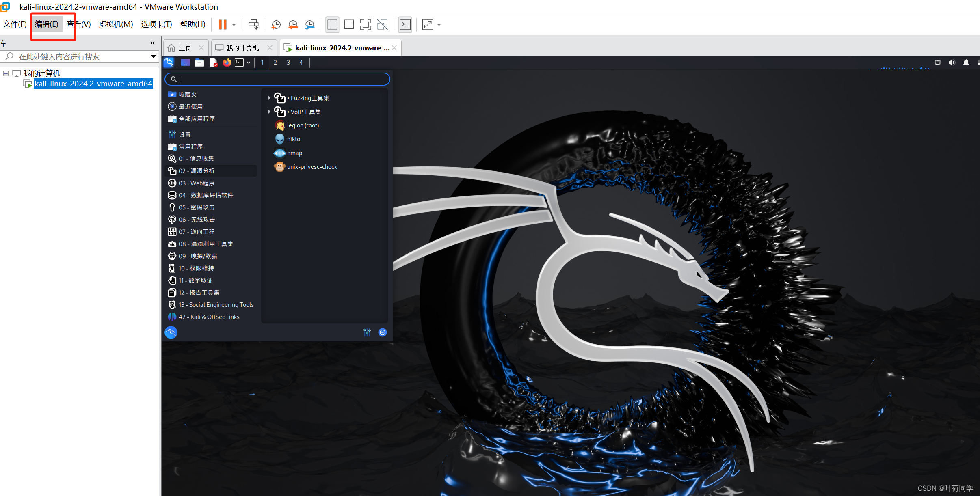This screenshot has height=496, width=980.
Task: Click the show desktop icon in Kali panel
Action: tap(186, 63)
